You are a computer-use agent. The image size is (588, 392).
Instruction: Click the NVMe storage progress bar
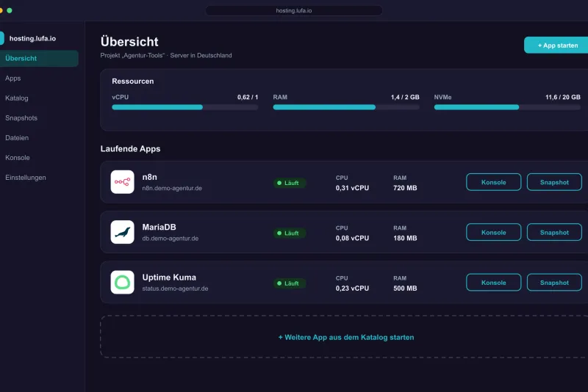pyautogui.click(x=507, y=107)
